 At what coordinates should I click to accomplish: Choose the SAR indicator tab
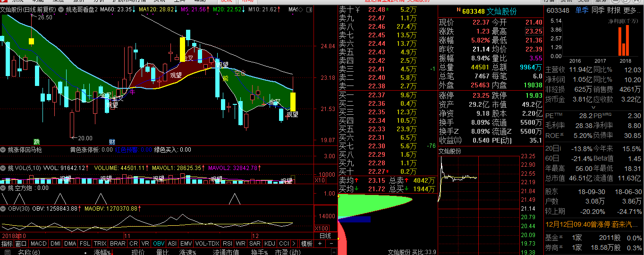tap(255, 244)
